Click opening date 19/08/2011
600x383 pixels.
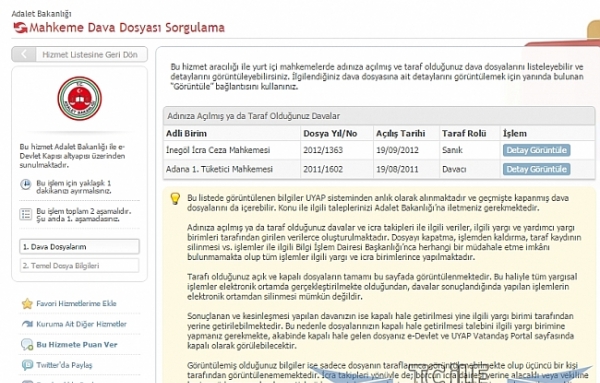coord(397,169)
